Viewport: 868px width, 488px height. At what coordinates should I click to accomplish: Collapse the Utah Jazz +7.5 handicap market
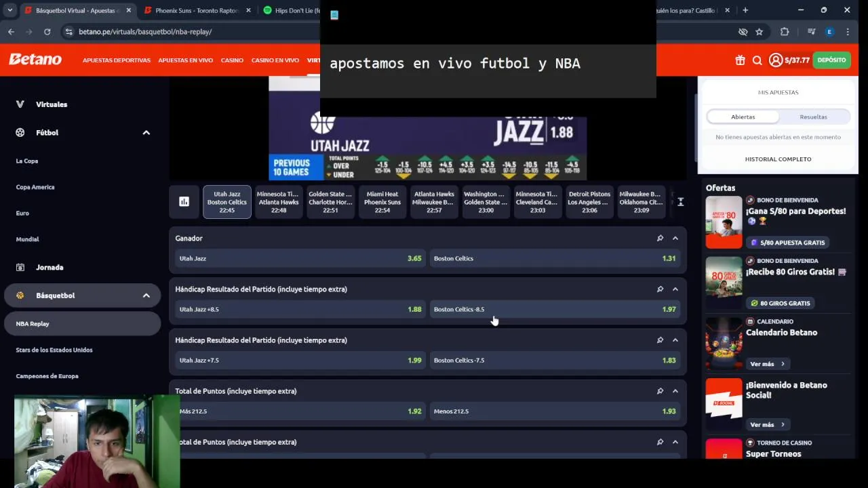point(675,340)
